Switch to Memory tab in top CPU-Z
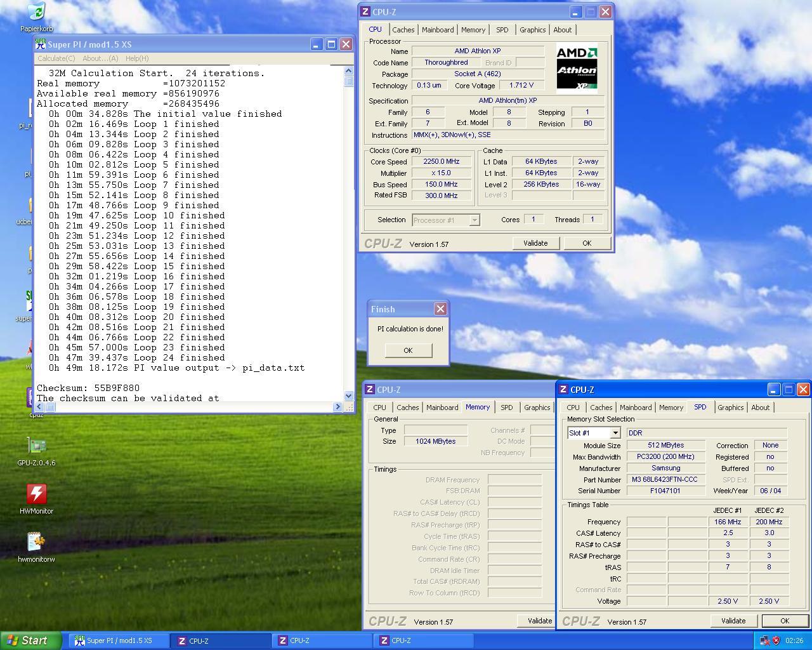This screenshot has height=650, width=812. pyautogui.click(x=473, y=30)
